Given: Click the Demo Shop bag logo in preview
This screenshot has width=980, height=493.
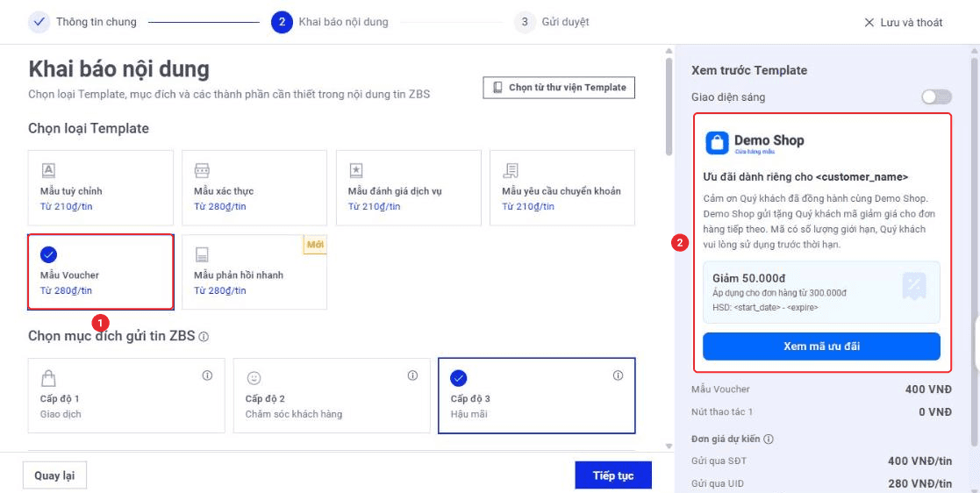Looking at the screenshot, I should point(717,142).
